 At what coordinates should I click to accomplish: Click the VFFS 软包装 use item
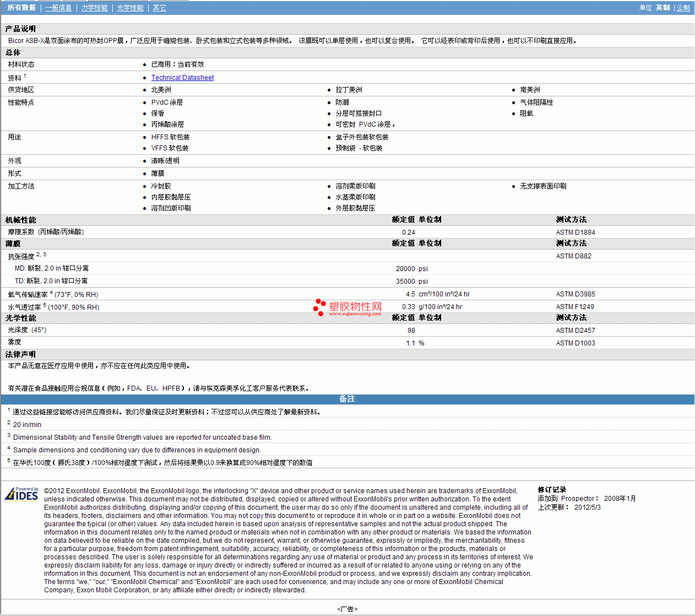point(170,148)
